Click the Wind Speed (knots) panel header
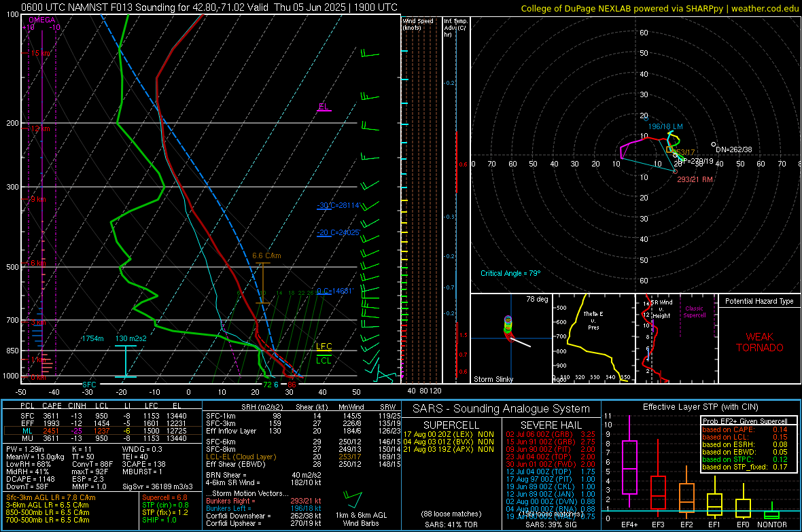Screen dimensions: 802x532 pos(418,24)
